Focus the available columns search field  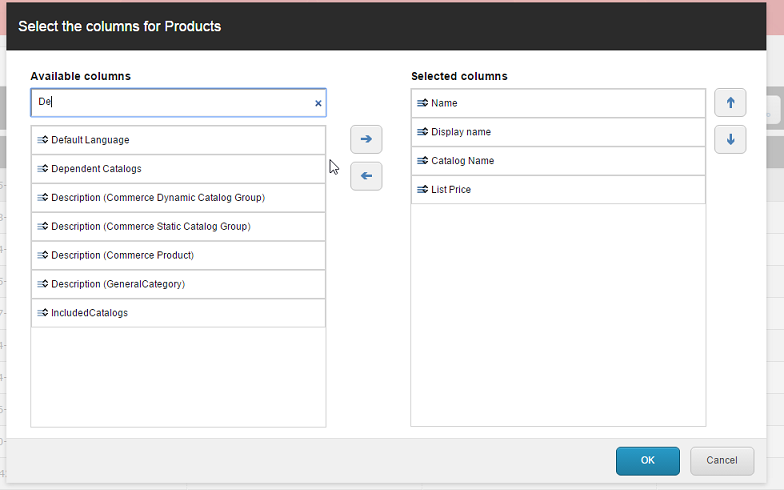click(x=170, y=103)
